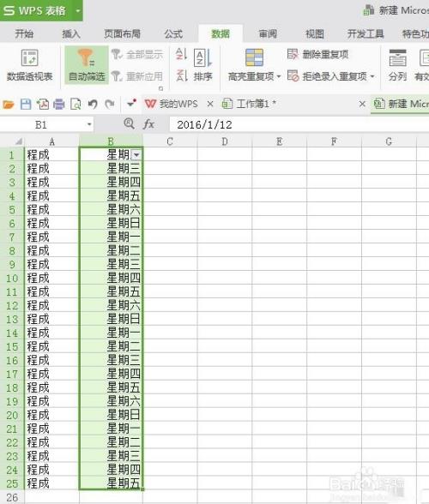Click the 高亮重复项 highlight duplicates icon
The image size is (429, 504).
[254, 57]
